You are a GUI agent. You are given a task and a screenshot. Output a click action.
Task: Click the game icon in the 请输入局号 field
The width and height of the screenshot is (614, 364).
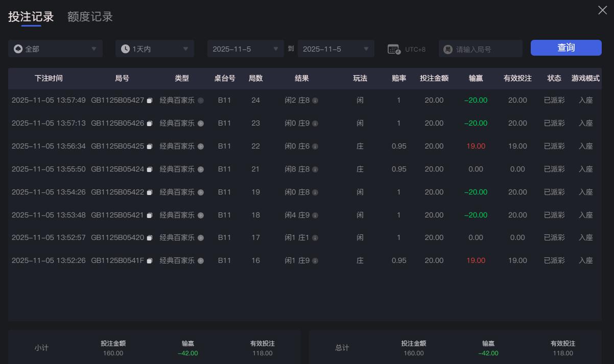tap(447, 48)
